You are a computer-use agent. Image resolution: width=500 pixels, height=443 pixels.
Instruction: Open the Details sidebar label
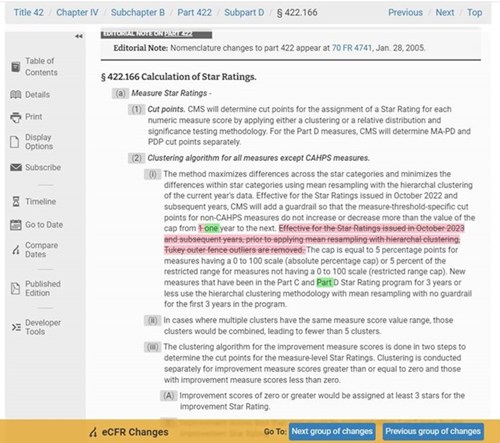pyautogui.click(x=37, y=95)
